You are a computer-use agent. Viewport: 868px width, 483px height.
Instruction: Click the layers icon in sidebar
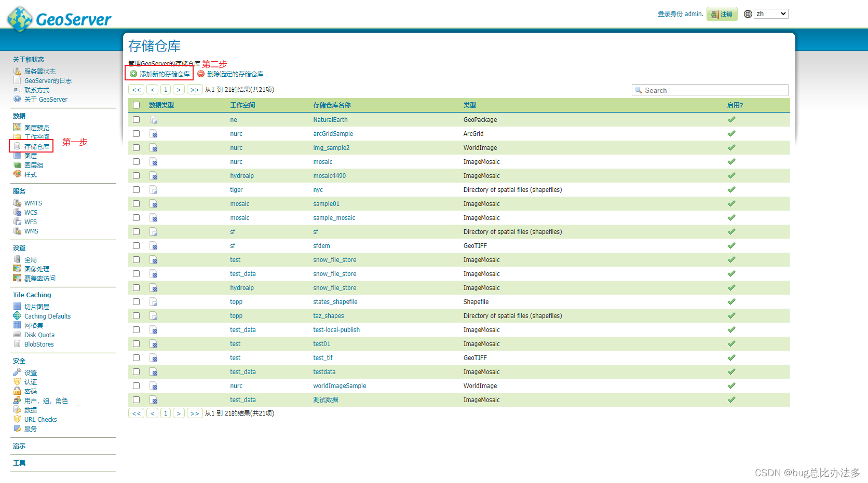pos(17,156)
